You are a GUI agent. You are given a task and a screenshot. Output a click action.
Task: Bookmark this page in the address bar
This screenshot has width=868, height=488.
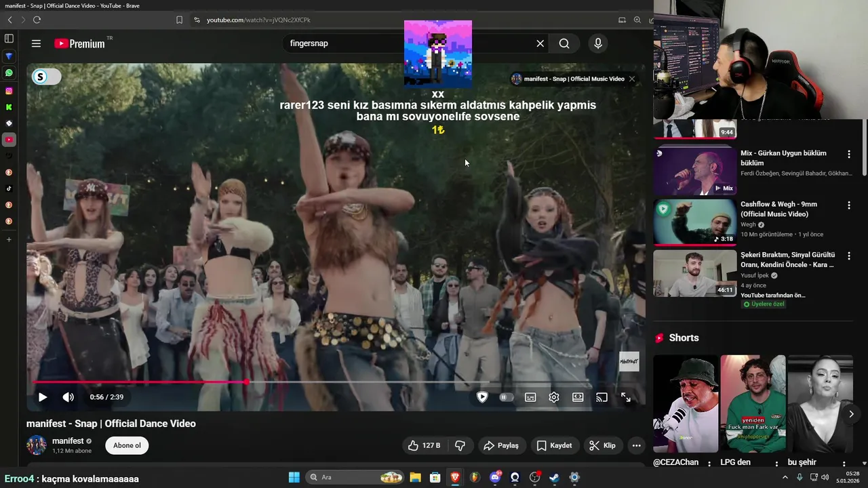coord(179,20)
